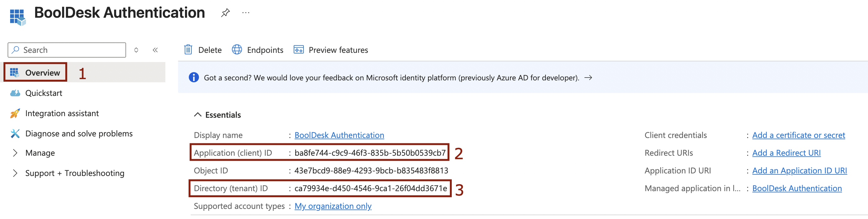Collapse the sidebar with double chevron
This screenshot has width=868, height=219.
click(155, 50)
